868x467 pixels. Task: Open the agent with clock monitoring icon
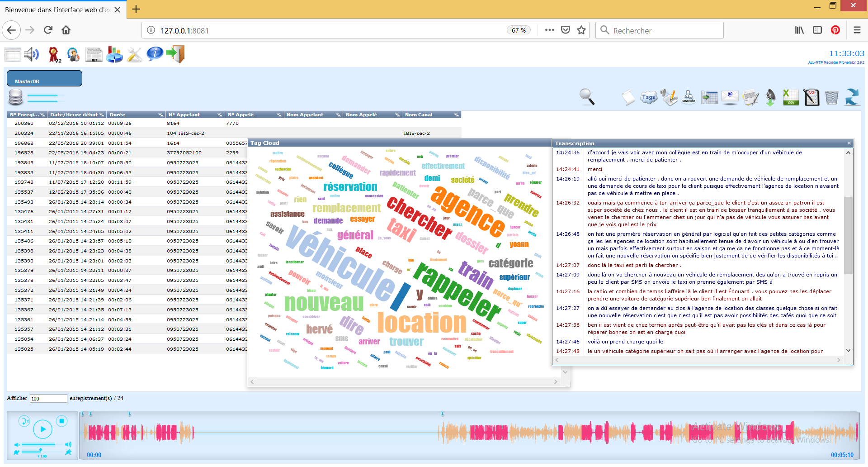pos(73,54)
